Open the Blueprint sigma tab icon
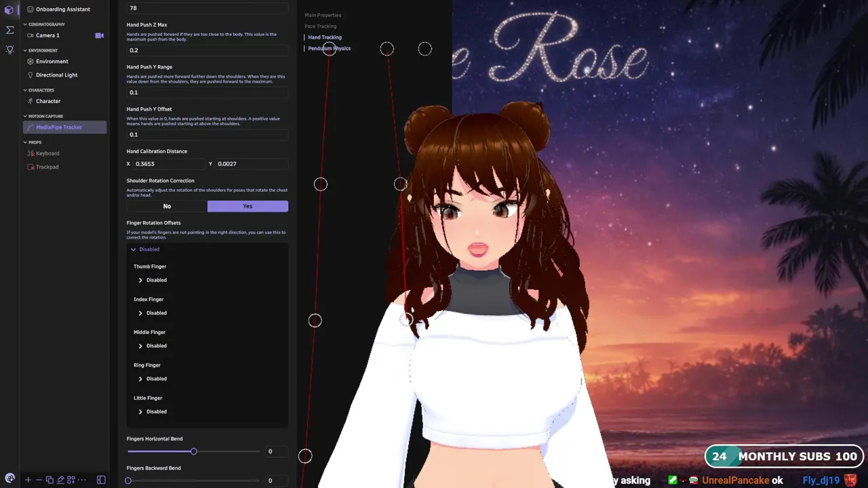Screen dimensions: 868x488 [x=9, y=30]
